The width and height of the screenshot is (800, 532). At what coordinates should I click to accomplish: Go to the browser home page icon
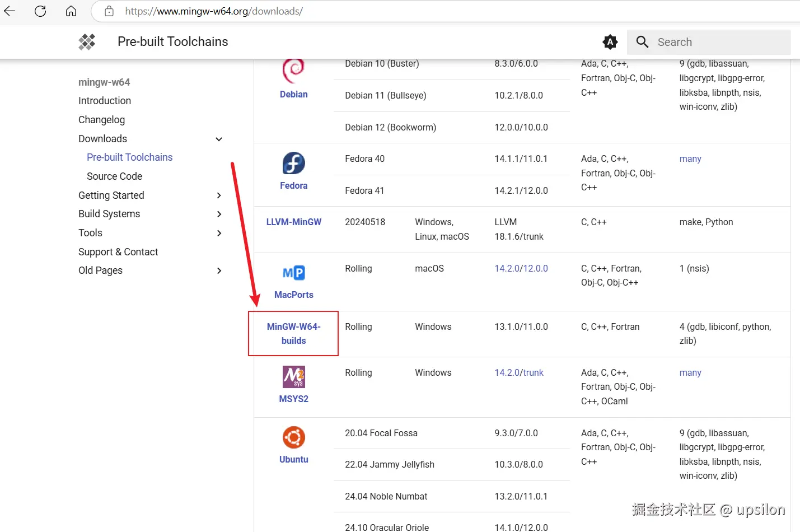click(71, 11)
